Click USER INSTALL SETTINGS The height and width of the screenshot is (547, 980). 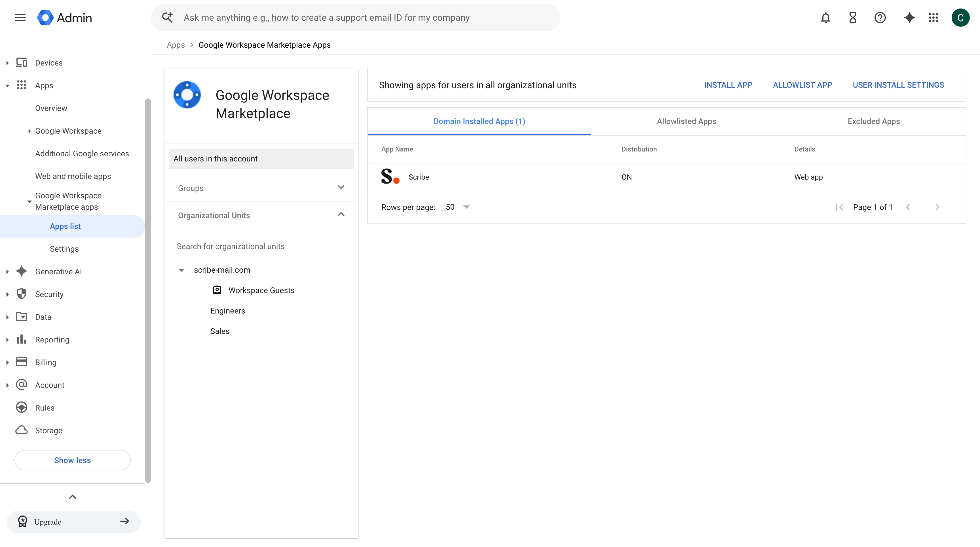click(898, 85)
